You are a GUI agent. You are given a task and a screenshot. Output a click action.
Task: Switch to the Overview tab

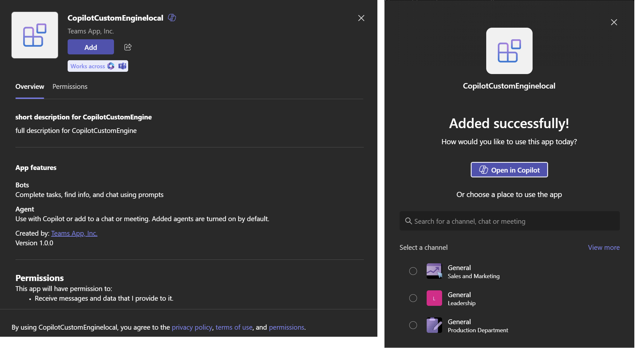(30, 87)
